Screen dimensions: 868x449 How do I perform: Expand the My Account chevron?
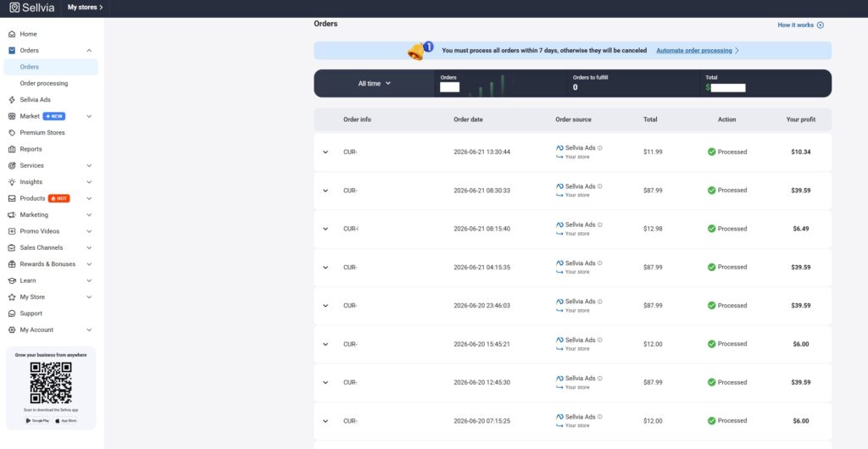[x=89, y=330]
